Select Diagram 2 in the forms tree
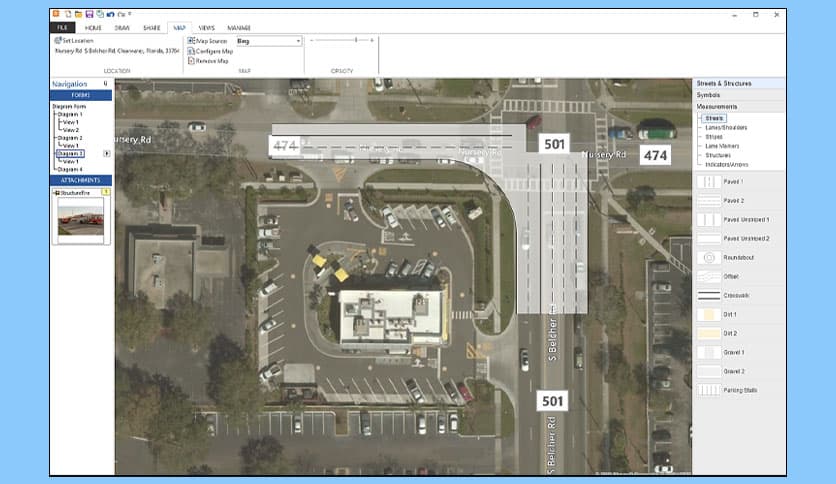 (x=70, y=138)
